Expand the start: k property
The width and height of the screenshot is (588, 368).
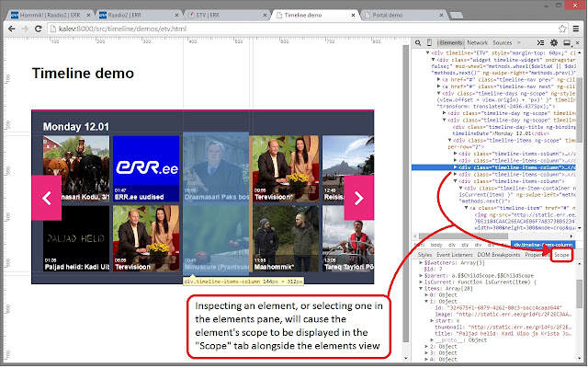coord(432,321)
